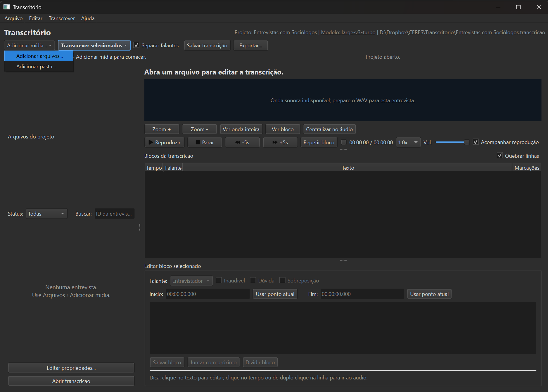Click Juntar com próximo button
Viewport: 548px width, 392px height.
click(214, 362)
